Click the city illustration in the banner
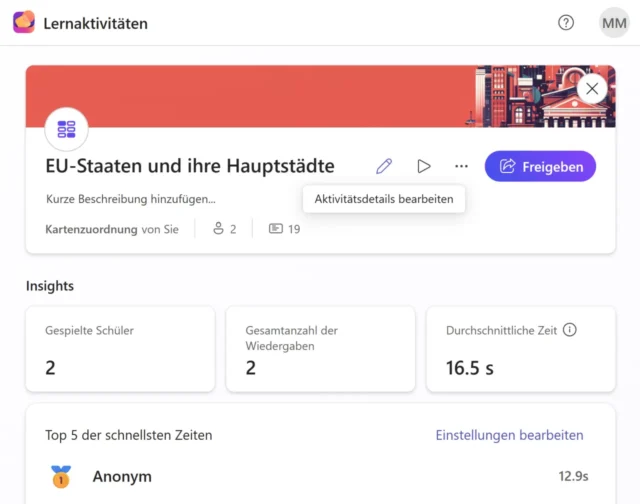The width and height of the screenshot is (640, 504). click(x=541, y=96)
